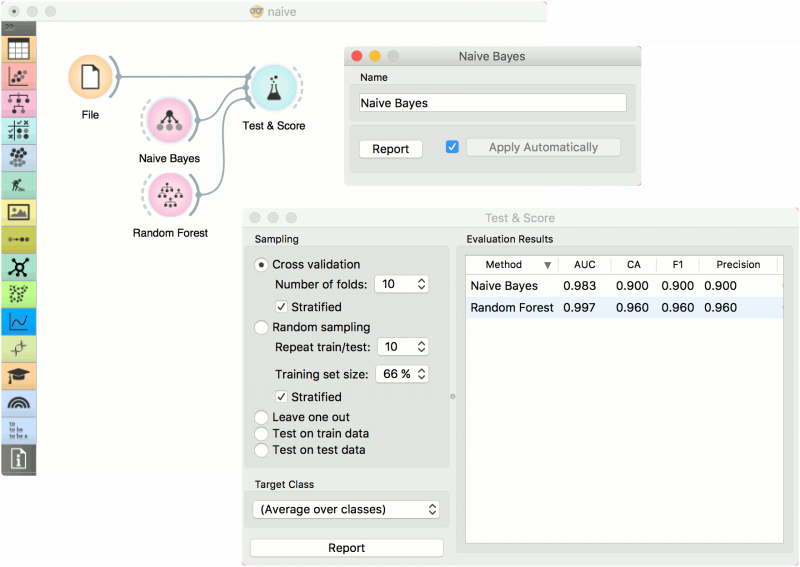This screenshot has height=567, width=800.
Task: Open the Unsupervised cluster dots category icon
Action: 18,158
